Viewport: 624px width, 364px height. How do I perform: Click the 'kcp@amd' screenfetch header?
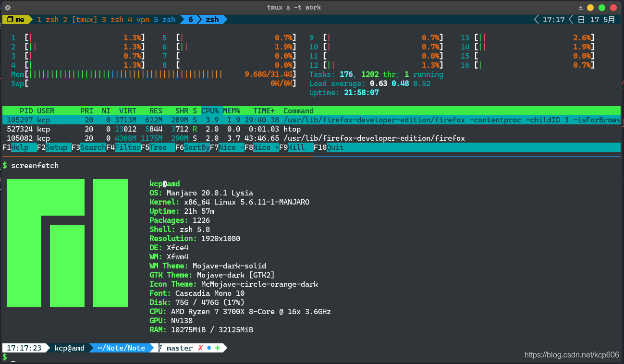164,184
